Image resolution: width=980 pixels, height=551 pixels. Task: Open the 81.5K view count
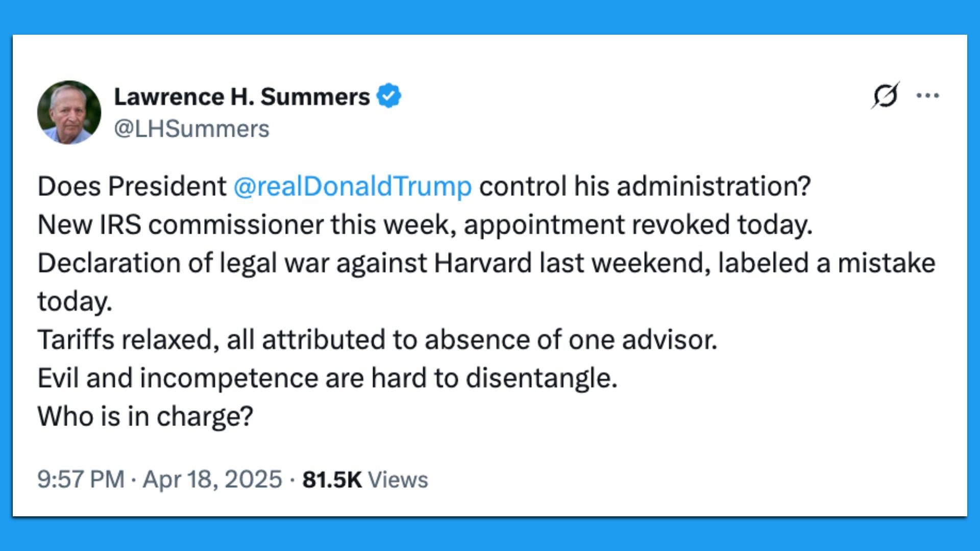coord(332,480)
